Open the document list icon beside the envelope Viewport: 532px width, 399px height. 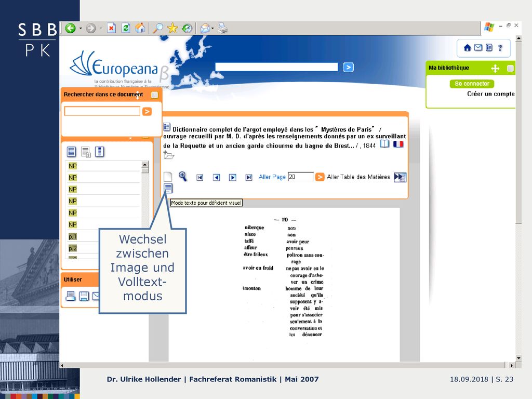(x=489, y=48)
